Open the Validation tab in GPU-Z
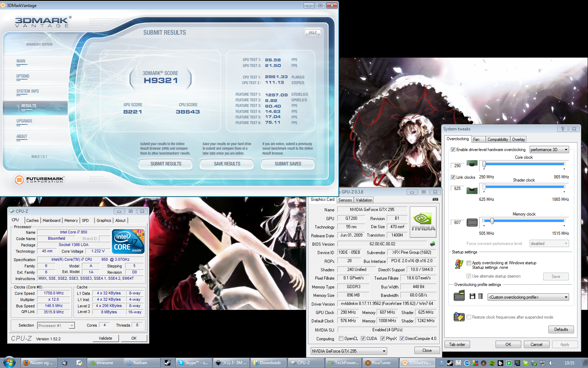Screen dimensions: 588x368 (364, 200)
